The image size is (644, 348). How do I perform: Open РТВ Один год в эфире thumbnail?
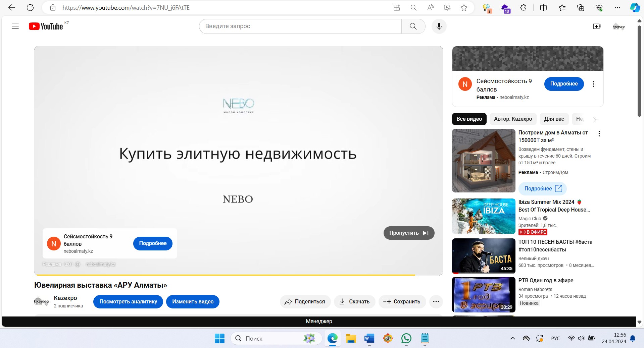click(x=484, y=295)
